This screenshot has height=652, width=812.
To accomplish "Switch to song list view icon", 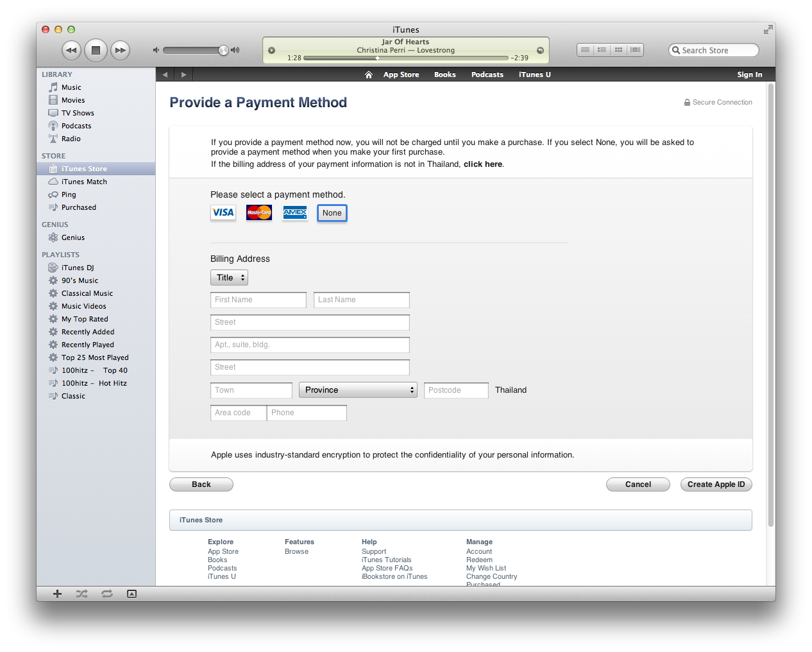I will click(585, 50).
